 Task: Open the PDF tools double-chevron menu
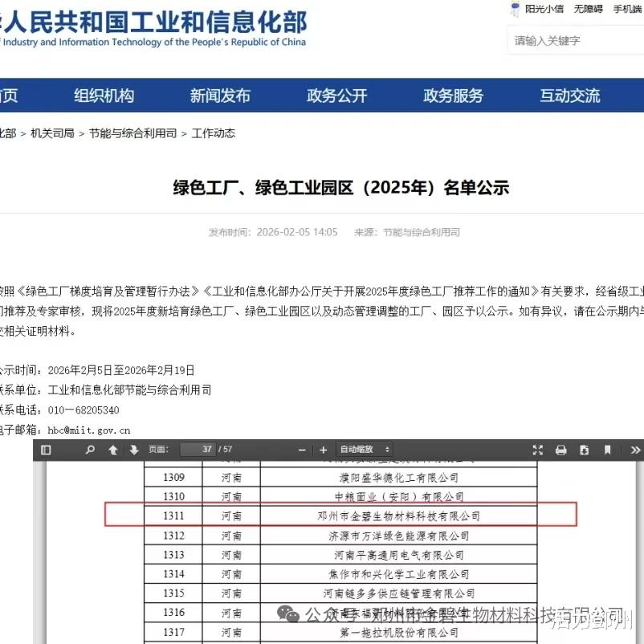(635, 450)
